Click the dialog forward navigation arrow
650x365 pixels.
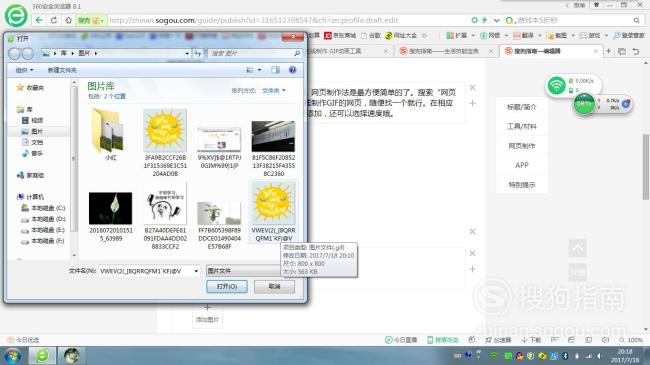28,54
